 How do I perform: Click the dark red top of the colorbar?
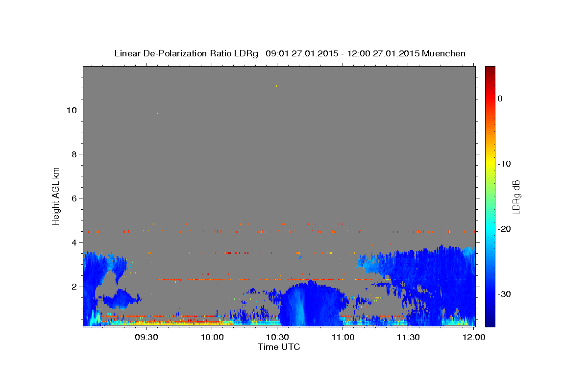coord(490,71)
